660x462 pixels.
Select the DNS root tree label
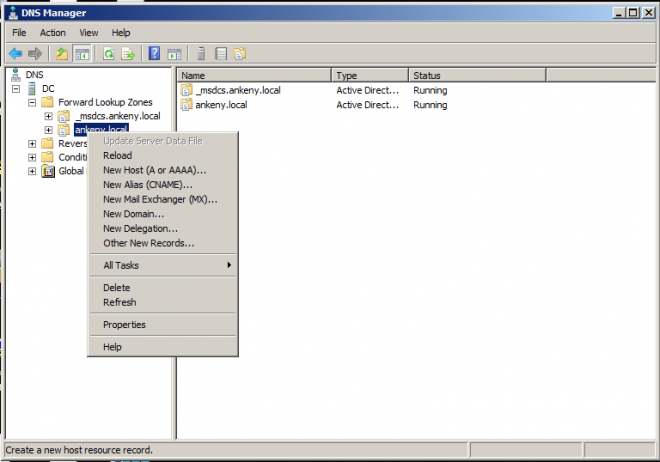pyautogui.click(x=35, y=75)
